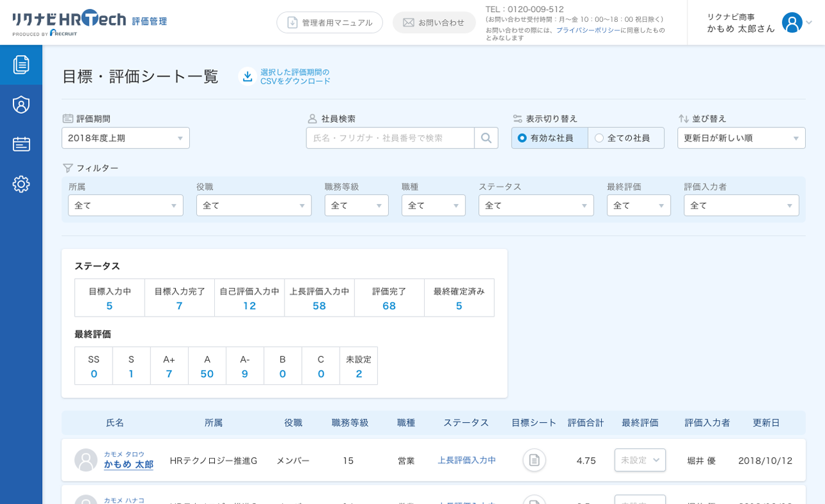
Task: Filter by 目標入力完了 status count
Action: pyautogui.click(x=180, y=298)
